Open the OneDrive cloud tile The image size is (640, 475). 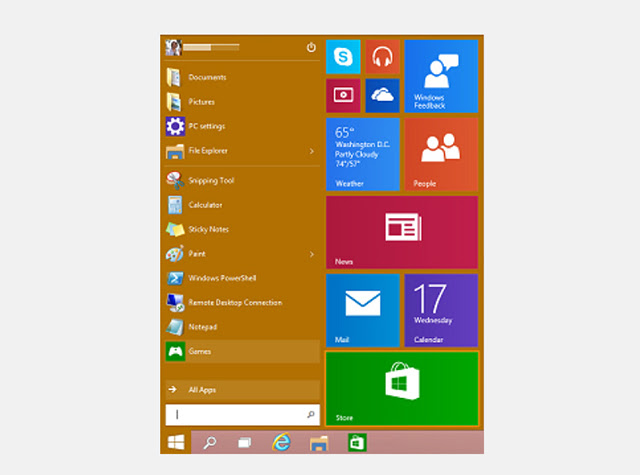pos(382,95)
